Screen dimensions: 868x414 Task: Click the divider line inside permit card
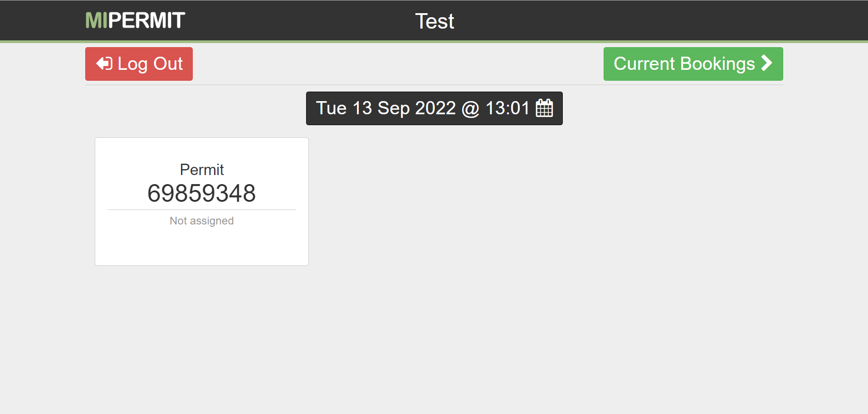(202, 209)
